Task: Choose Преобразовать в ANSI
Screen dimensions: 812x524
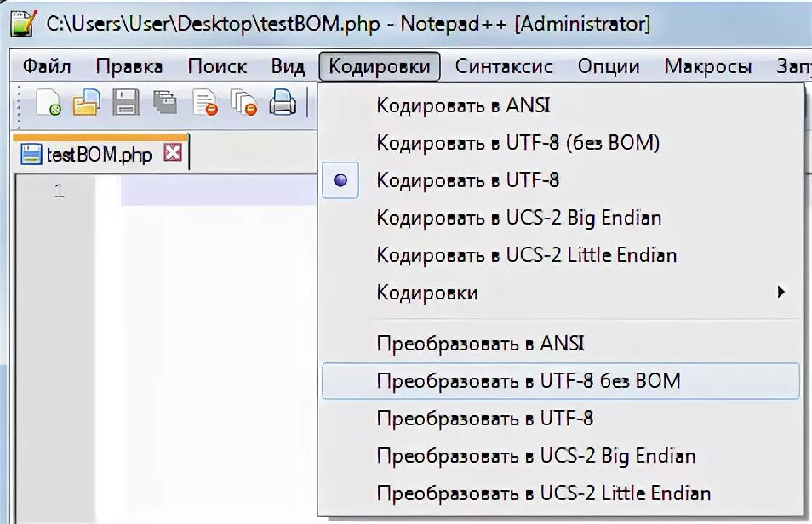Action: [x=561, y=344]
